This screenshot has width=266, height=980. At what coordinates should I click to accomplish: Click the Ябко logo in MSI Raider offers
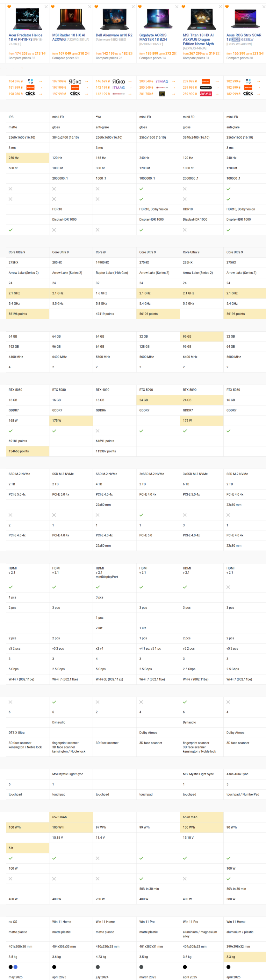[75, 81]
